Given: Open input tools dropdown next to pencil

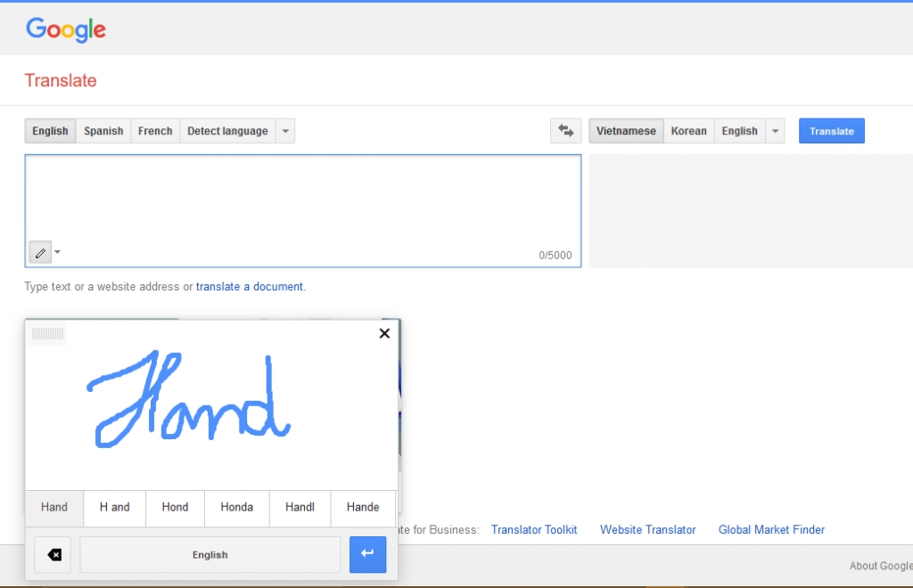Looking at the screenshot, I should 57,252.
